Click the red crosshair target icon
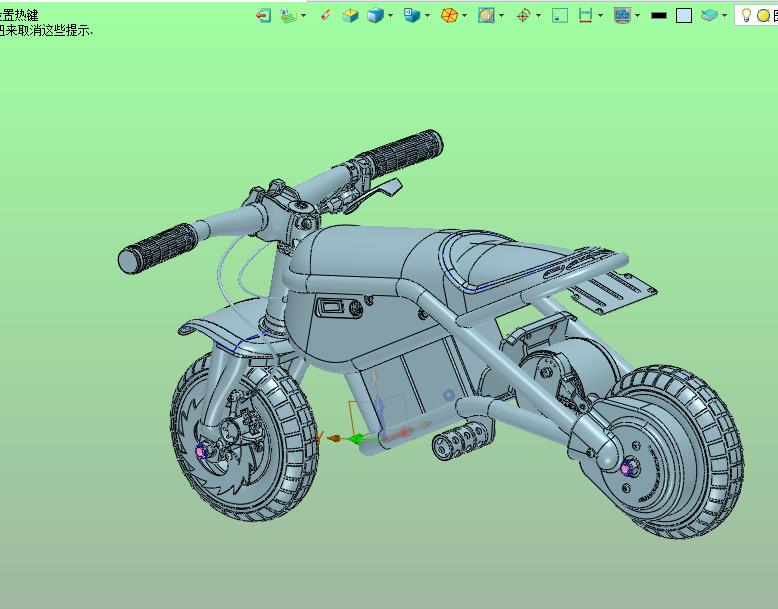 [523, 15]
